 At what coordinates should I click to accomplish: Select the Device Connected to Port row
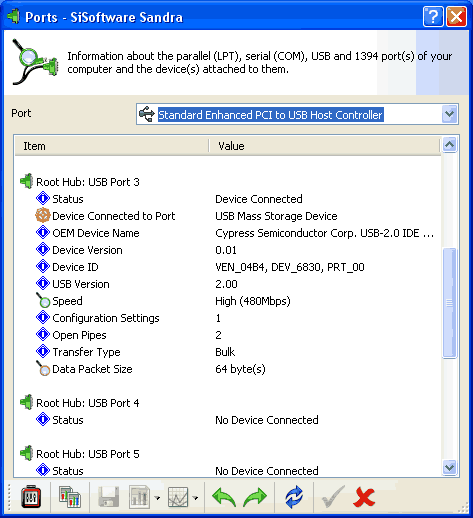[x=228, y=216]
